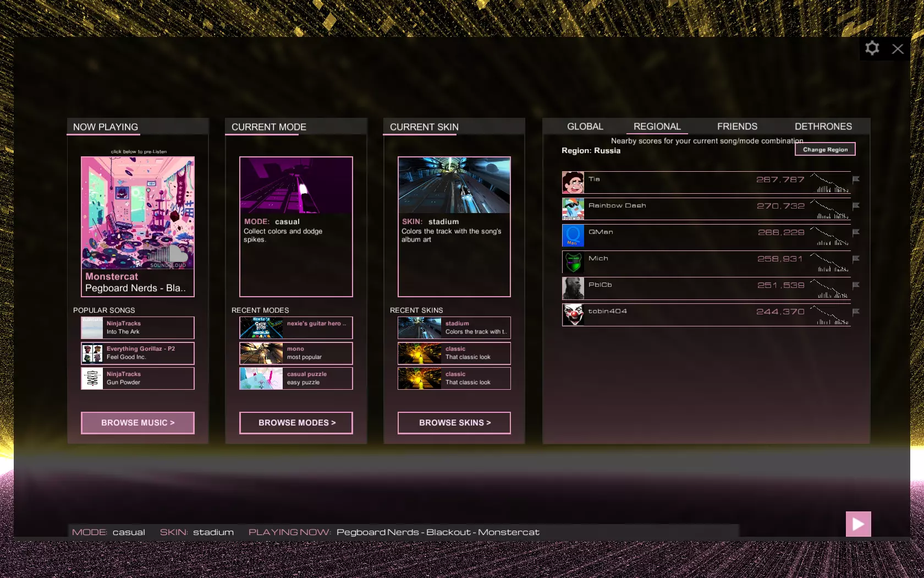Click the score "258,931"
924x578 pixels.
tap(780, 259)
